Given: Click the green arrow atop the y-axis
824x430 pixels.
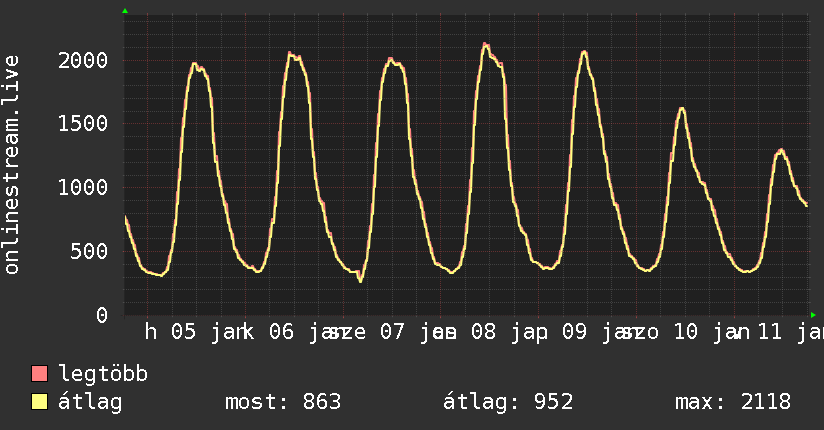Looking at the screenshot, I should click(125, 11).
